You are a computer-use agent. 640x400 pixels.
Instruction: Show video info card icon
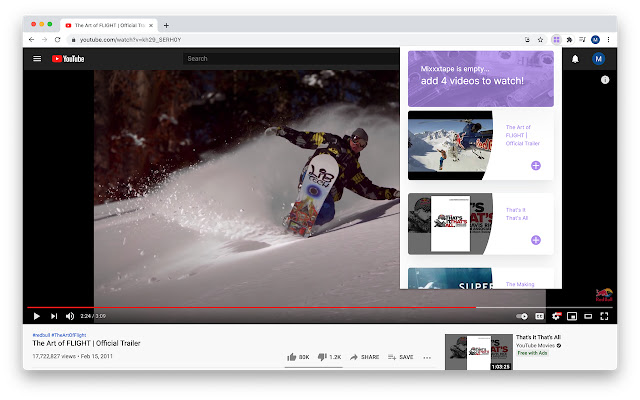click(605, 80)
